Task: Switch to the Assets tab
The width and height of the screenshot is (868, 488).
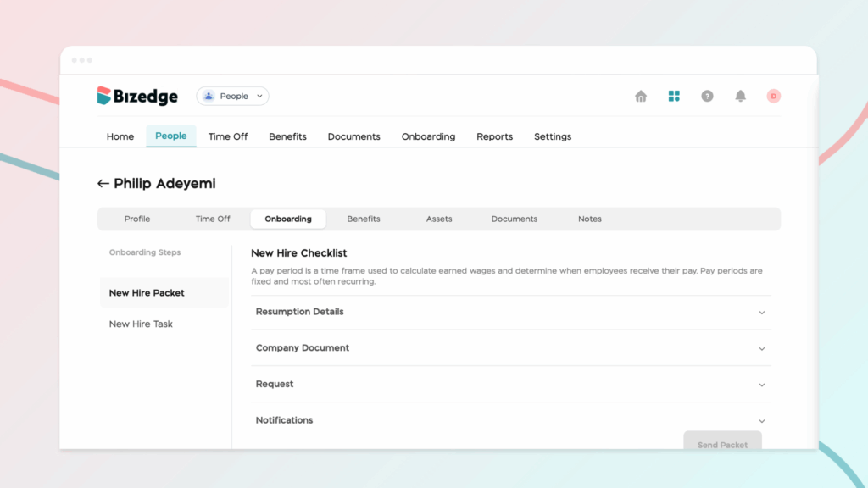Action: [439, 219]
